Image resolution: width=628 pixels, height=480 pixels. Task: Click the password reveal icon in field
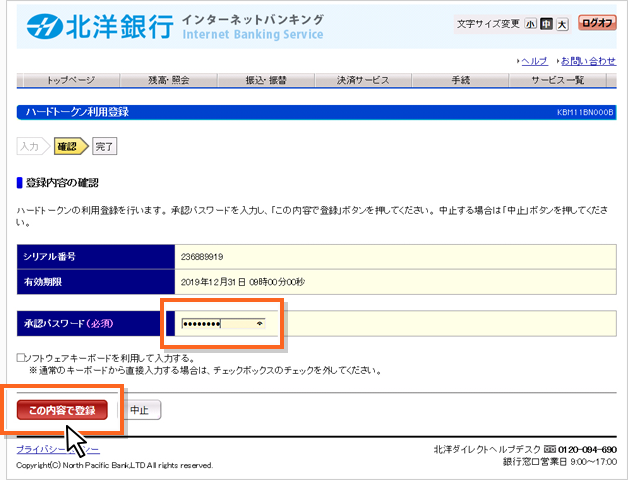tap(260, 323)
